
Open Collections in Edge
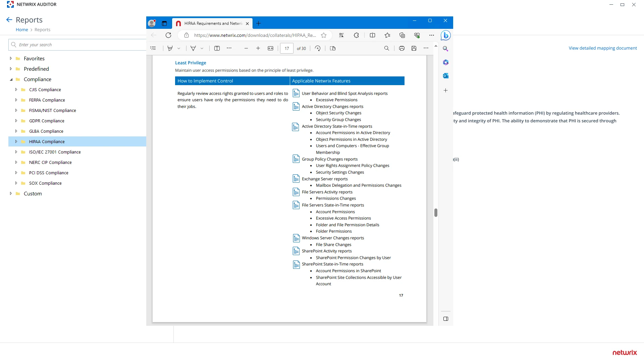point(402,35)
